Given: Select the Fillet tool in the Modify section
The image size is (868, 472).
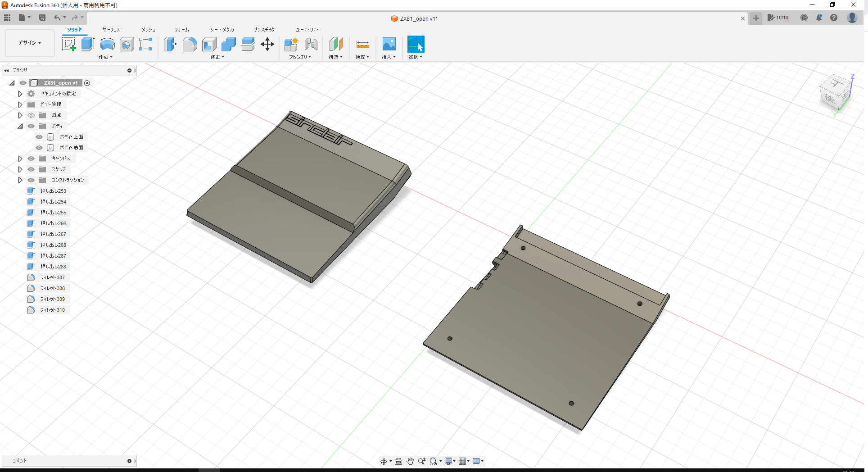Looking at the screenshot, I should [190, 44].
